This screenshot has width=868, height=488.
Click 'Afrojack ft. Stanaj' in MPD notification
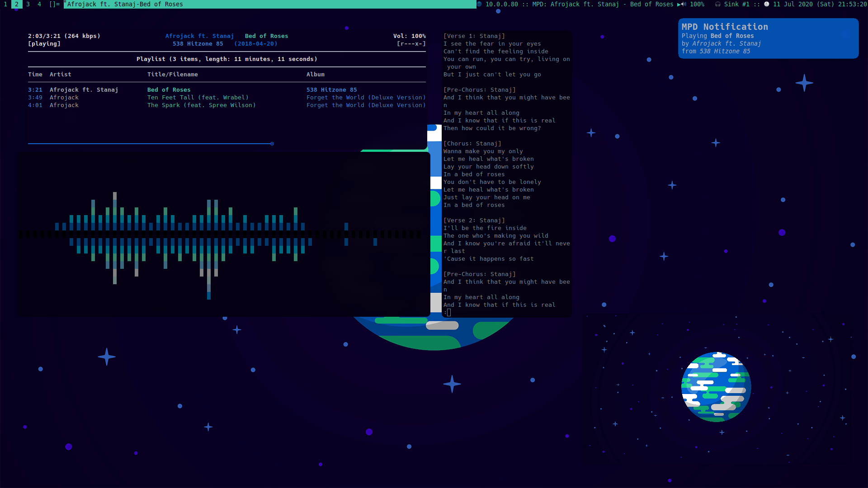pyautogui.click(x=727, y=43)
